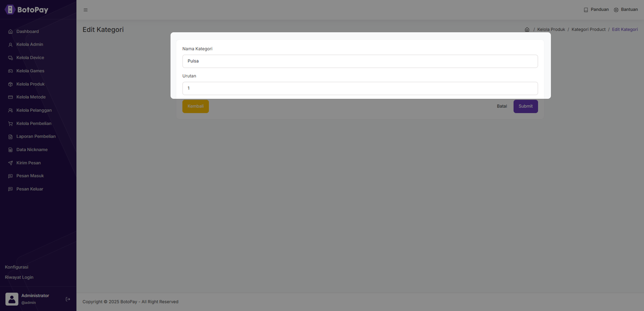Click the logout icon beside Administrator

point(68,299)
